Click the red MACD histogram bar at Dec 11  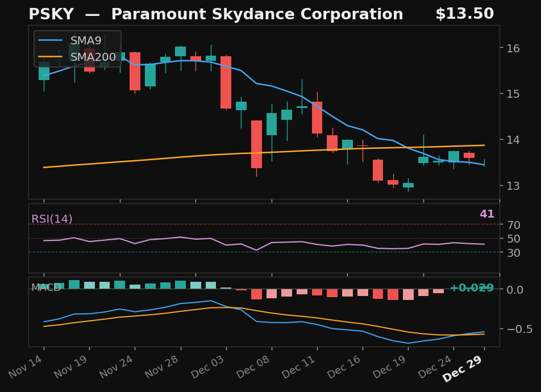[317, 292]
